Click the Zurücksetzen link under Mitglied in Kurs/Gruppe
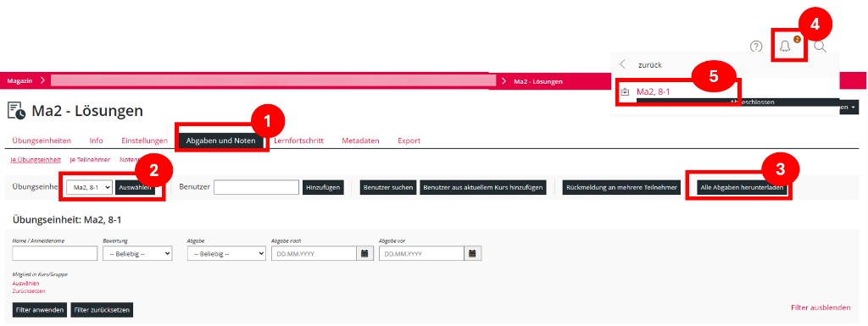This screenshot has width=868, height=326. pyautogui.click(x=29, y=290)
